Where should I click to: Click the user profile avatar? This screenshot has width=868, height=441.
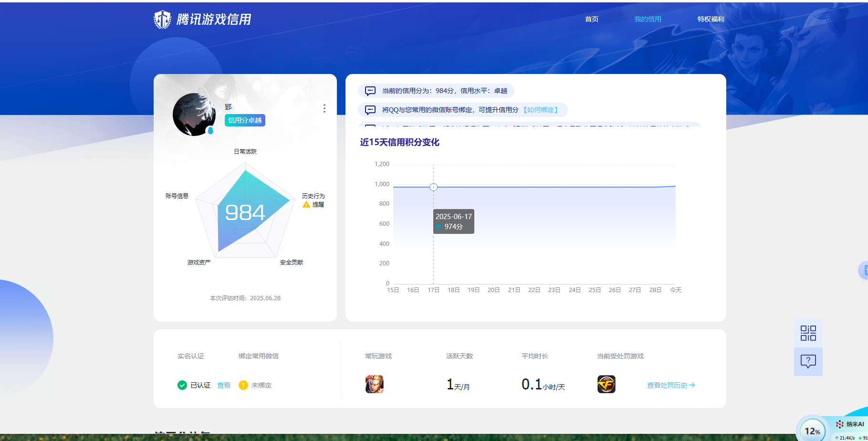tap(194, 115)
